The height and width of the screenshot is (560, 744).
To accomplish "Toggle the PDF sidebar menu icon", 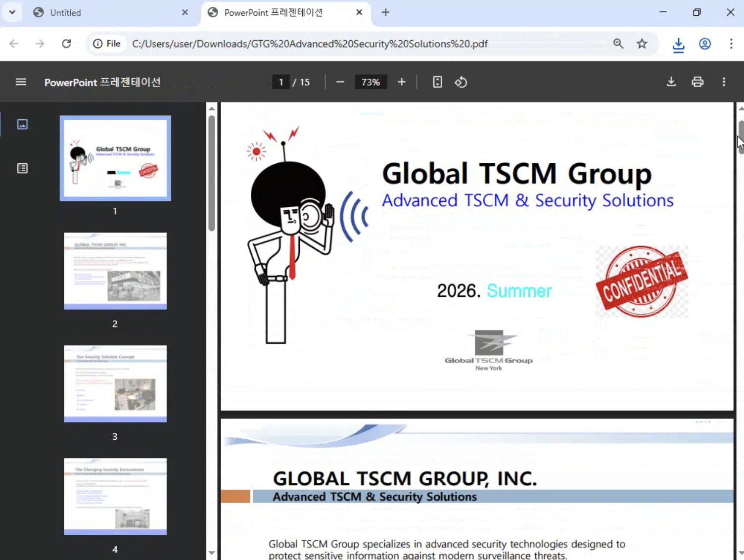I will (x=21, y=82).
